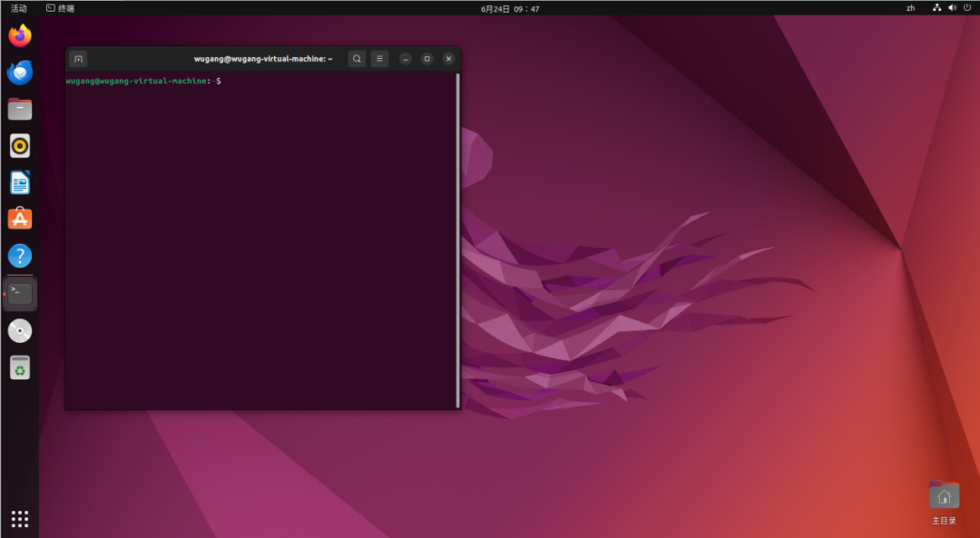Open the terminal search tool

[x=357, y=59]
